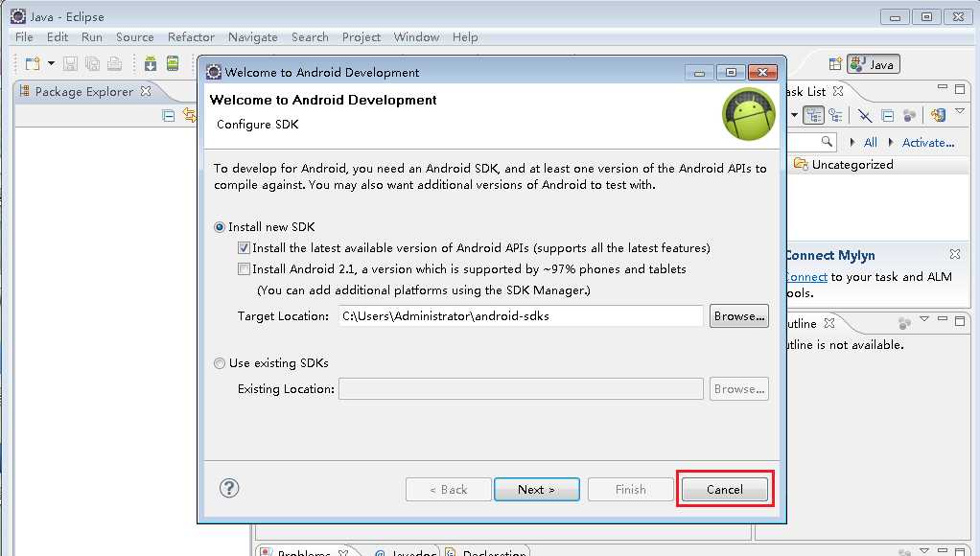Collapse All in Package Explorer

click(x=168, y=116)
